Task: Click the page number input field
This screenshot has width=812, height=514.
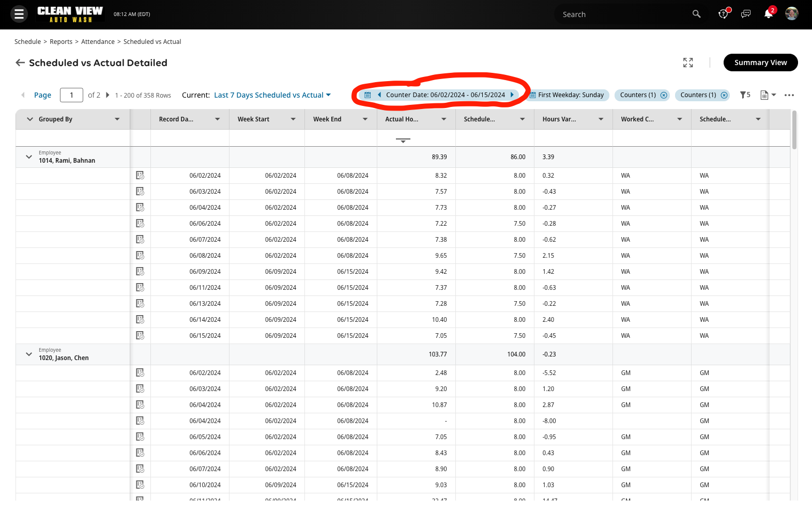Action: click(x=71, y=95)
